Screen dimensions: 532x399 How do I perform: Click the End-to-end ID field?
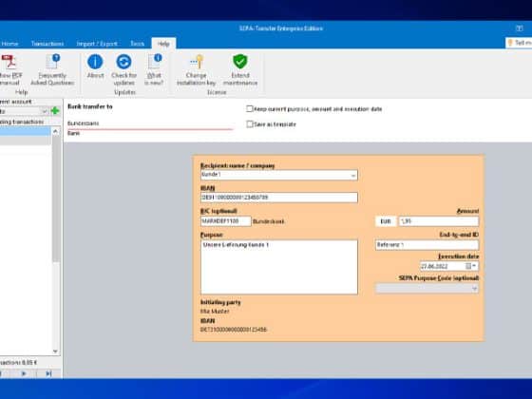click(x=427, y=245)
